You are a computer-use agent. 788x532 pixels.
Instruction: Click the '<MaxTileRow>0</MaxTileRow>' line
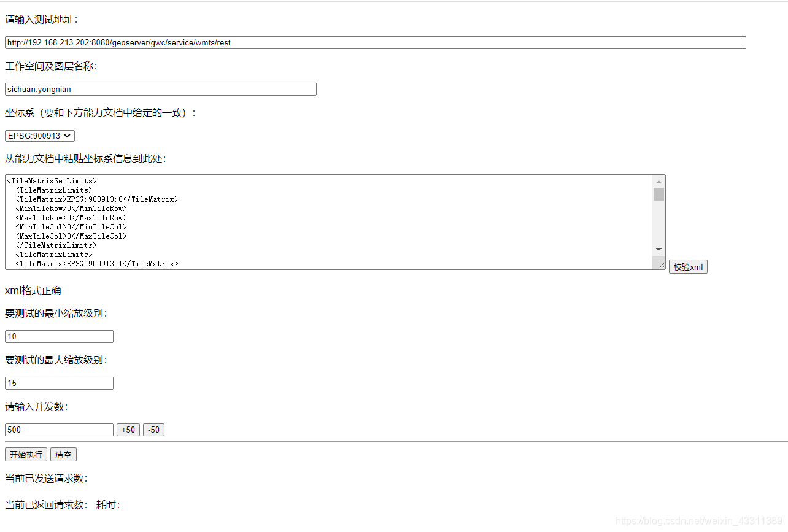pos(71,218)
